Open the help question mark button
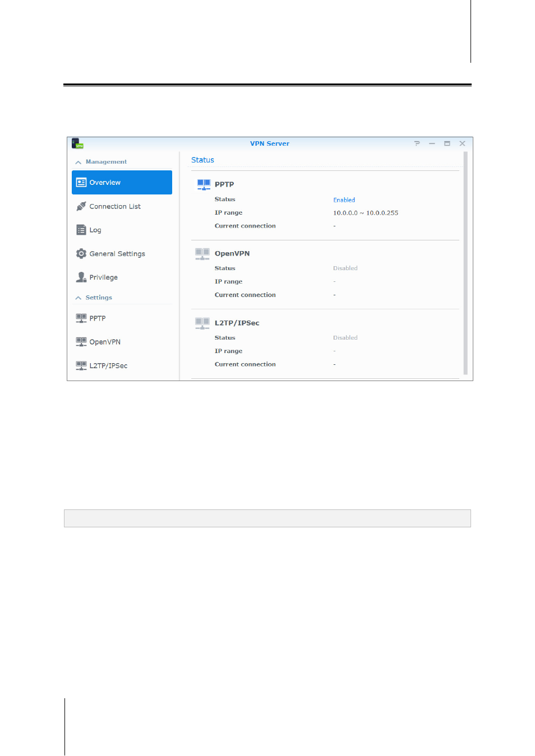535x756 pixels. pyautogui.click(x=417, y=143)
